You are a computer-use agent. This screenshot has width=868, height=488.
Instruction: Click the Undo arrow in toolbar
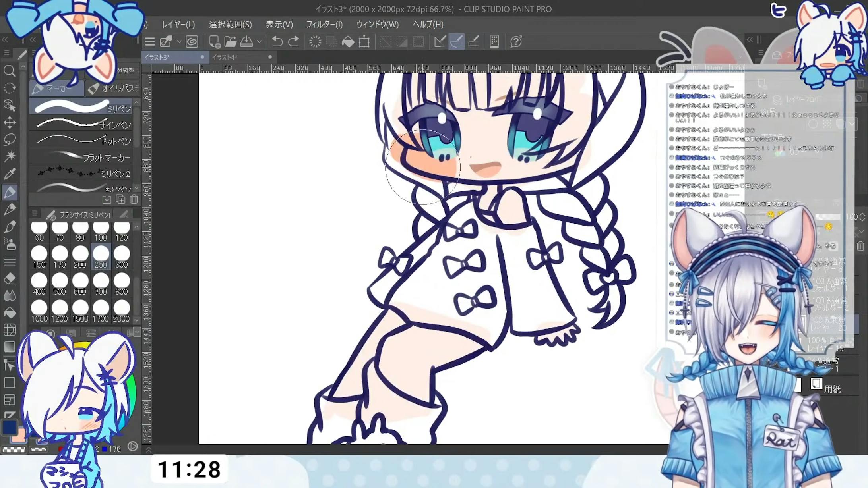pyautogui.click(x=277, y=42)
